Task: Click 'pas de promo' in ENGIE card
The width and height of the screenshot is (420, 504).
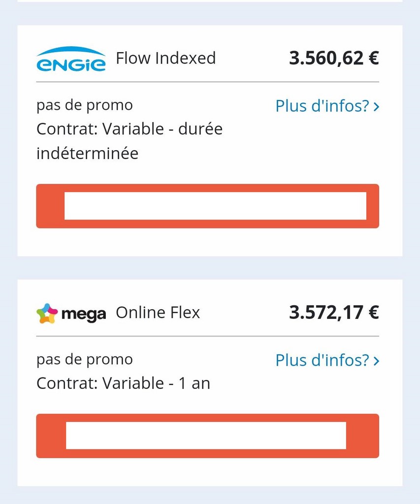Action: (85, 105)
